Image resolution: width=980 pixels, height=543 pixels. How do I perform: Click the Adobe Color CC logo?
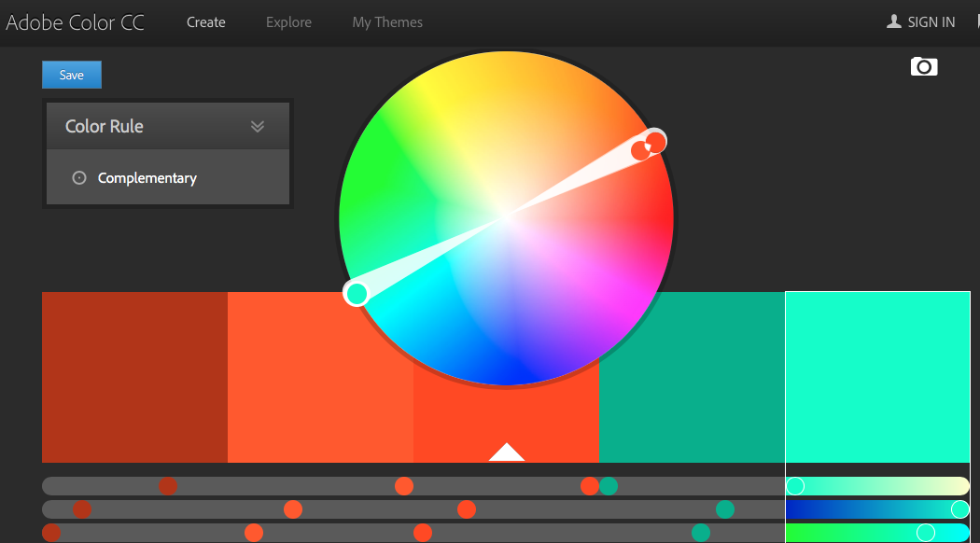76,21
